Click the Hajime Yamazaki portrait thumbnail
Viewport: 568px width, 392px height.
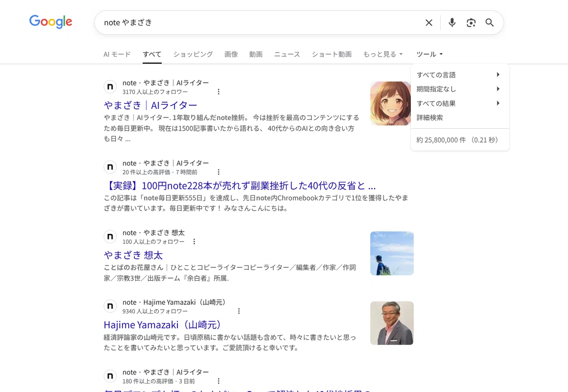click(x=392, y=323)
